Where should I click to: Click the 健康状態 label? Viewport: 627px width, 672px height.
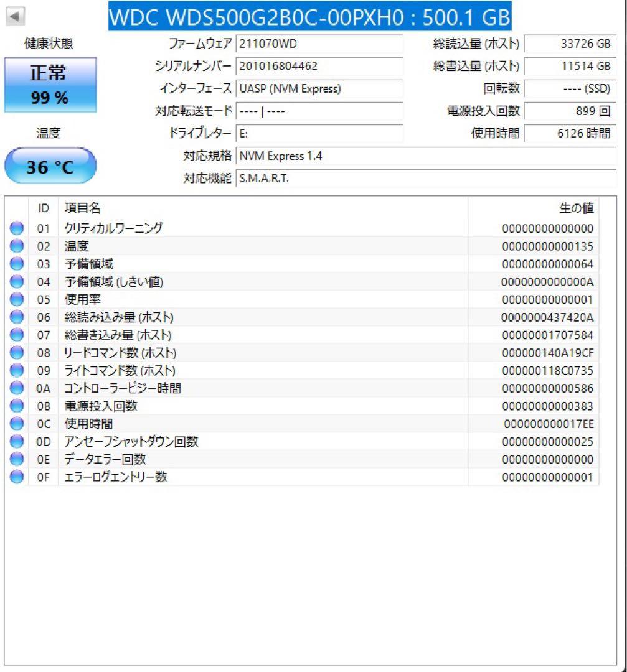(x=49, y=44)
